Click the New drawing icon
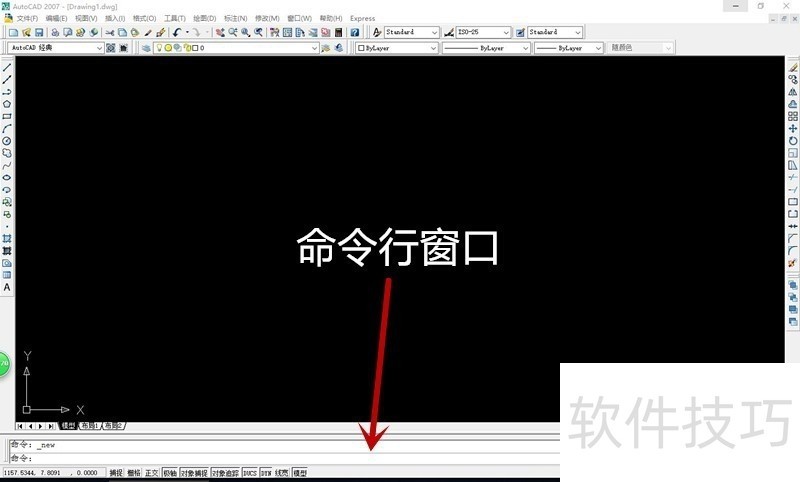 [x=13, y=32]
